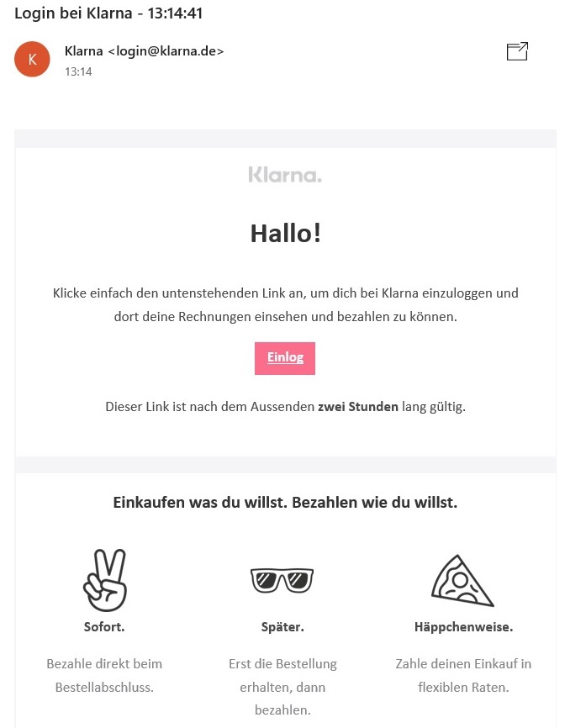Click the text Bezahle direkt beim Bestellabschluss

[104, 676]
